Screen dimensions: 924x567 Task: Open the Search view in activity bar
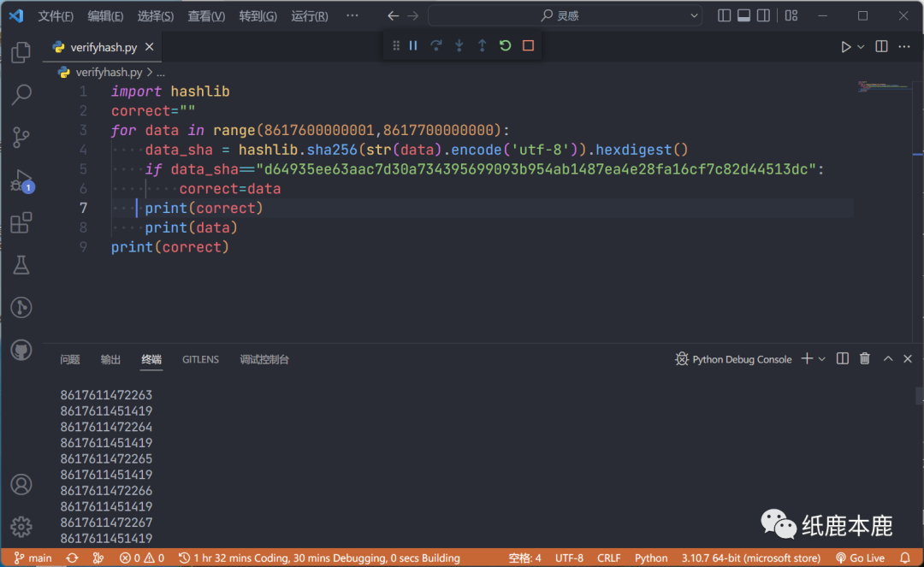coord(21,95)
